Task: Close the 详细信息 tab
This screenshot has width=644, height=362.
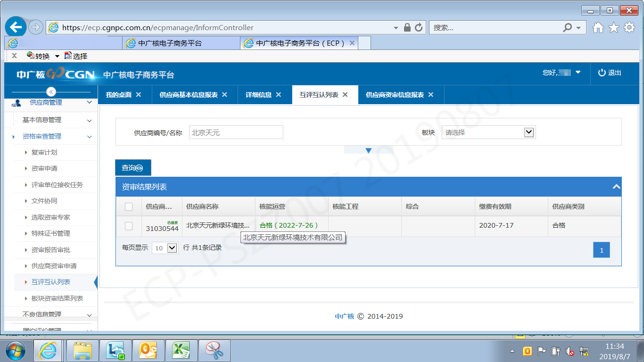Action: click(x=279, y=95)
